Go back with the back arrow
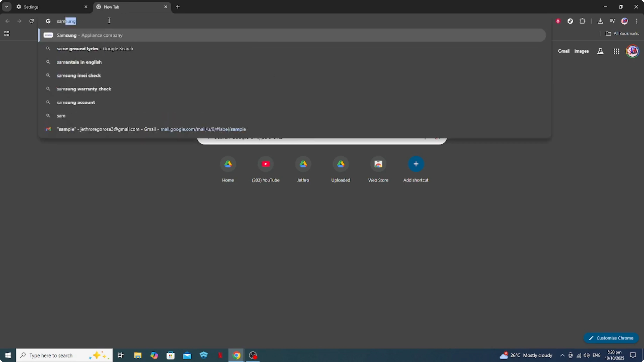The image size is (644, 362). (x=8, y=21)
